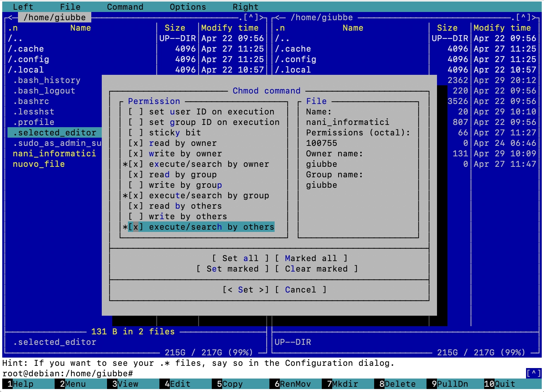Open the Command menu
544x392 pixels.
pyautogui.click(x=125, y=6)
